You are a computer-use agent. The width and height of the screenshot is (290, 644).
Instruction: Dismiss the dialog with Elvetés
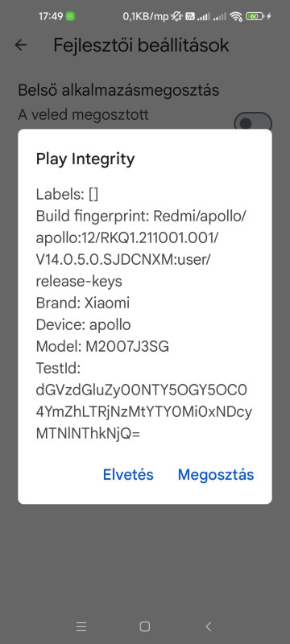tap(128, 474)
